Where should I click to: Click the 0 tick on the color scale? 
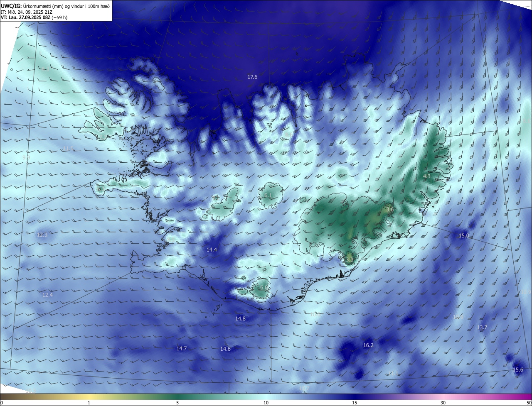2,403
